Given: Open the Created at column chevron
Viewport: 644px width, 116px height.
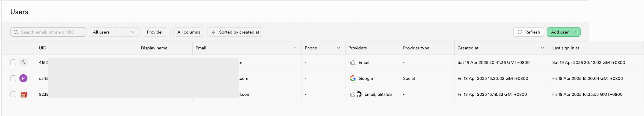Looking at the screenshot, I should point(542,48).
